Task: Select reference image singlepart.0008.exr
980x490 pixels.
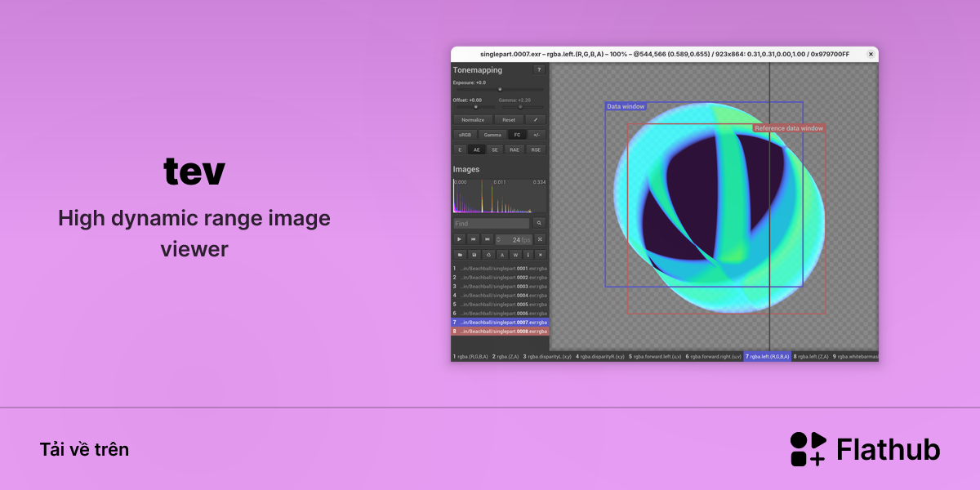Action: [x=500, y=331]
